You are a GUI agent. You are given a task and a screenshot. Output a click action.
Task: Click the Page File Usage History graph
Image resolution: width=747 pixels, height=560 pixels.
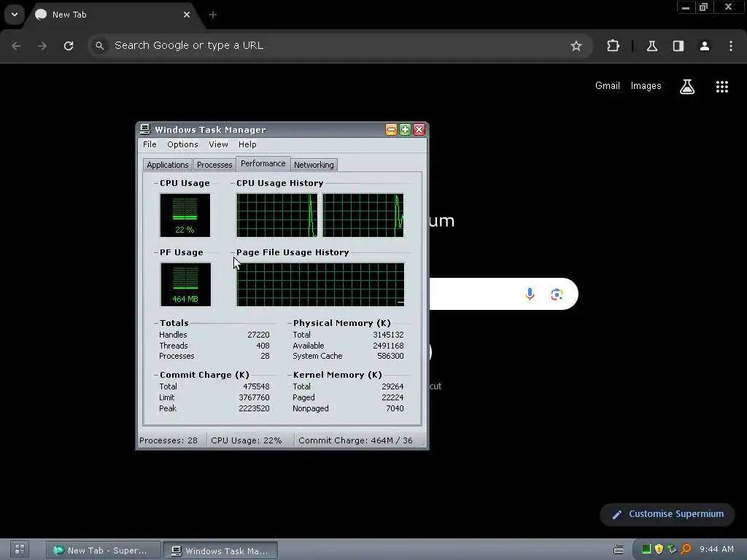point(320,284)
